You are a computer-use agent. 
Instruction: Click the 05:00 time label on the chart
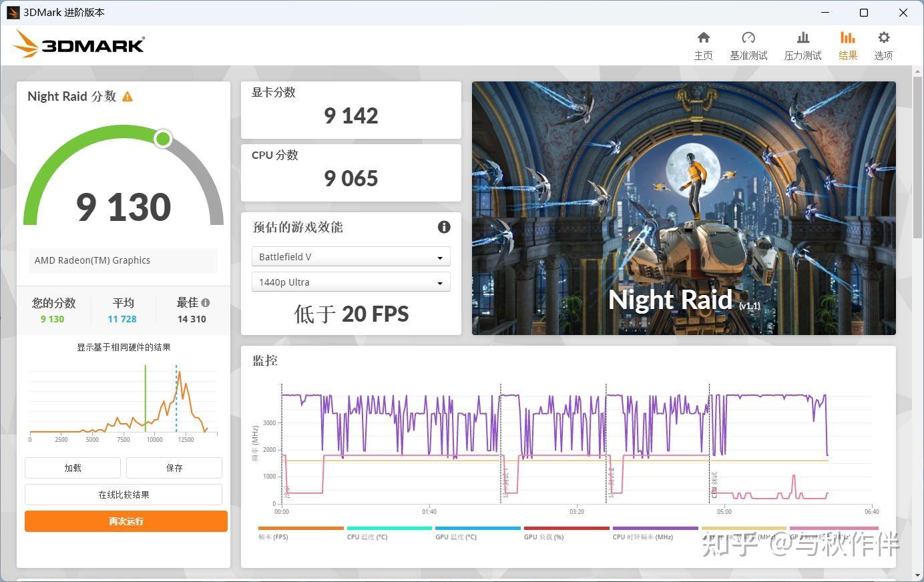click(x=724, y=512)
